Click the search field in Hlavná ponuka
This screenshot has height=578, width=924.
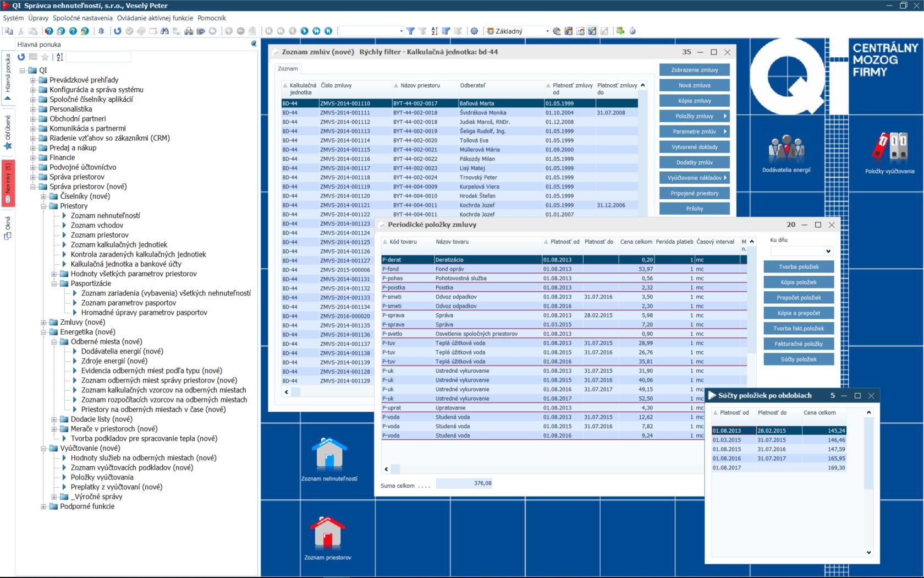(99, 57)
